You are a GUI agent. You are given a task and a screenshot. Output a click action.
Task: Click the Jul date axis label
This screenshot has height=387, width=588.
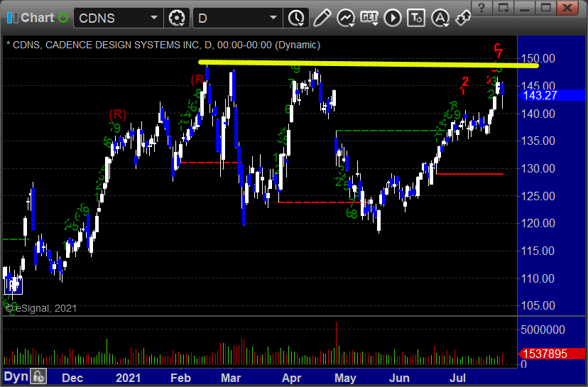(x=457, y=378)
